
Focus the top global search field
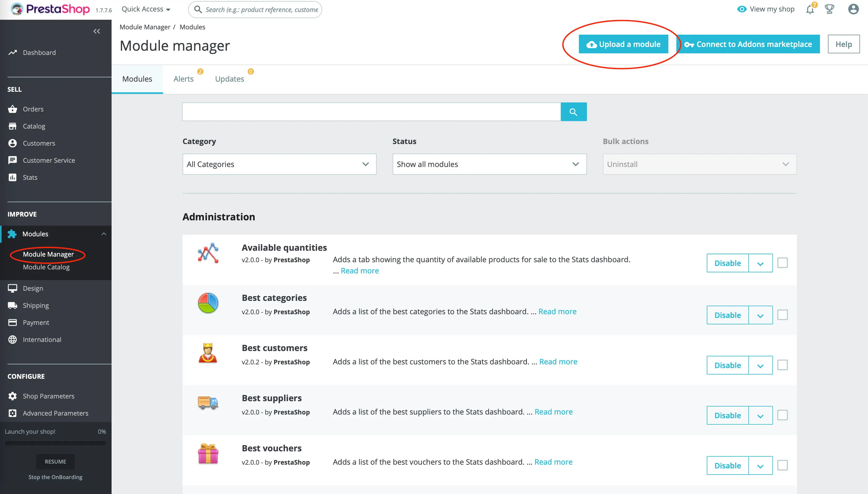[x=255, y=10]
